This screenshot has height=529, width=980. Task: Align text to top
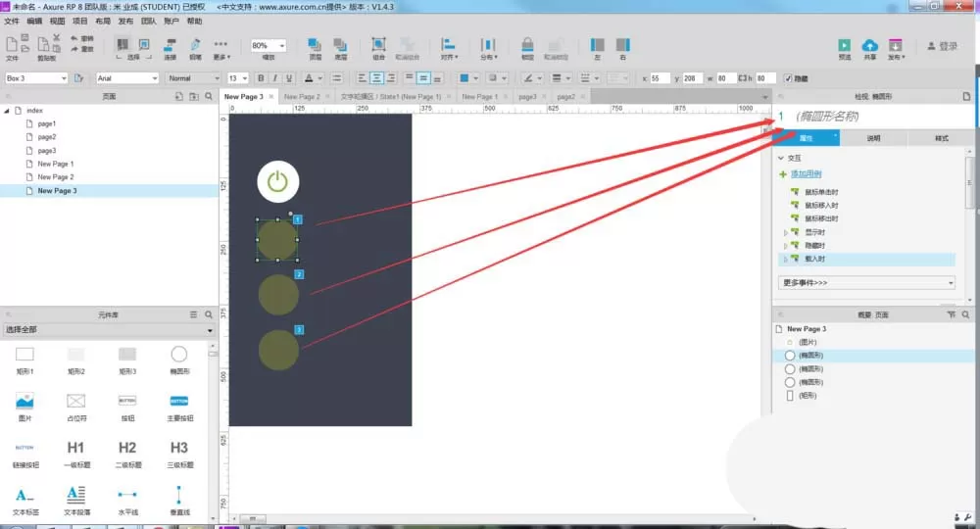pos(409,78)
